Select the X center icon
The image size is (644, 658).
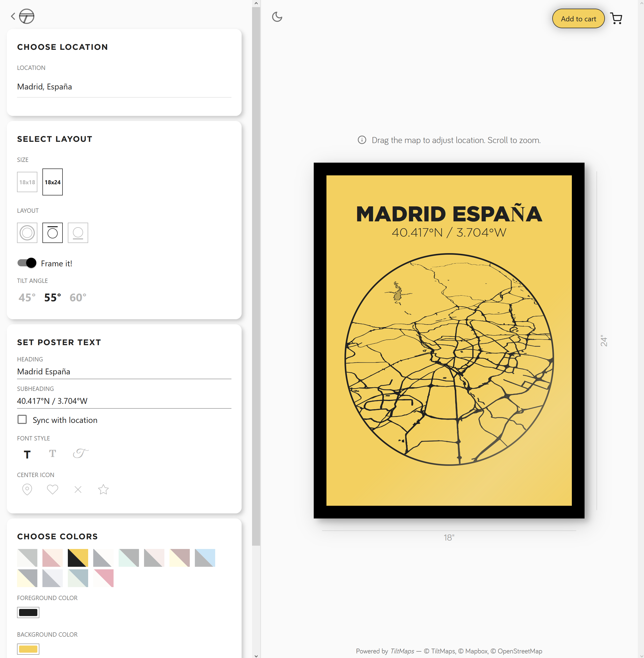point(78,489)
